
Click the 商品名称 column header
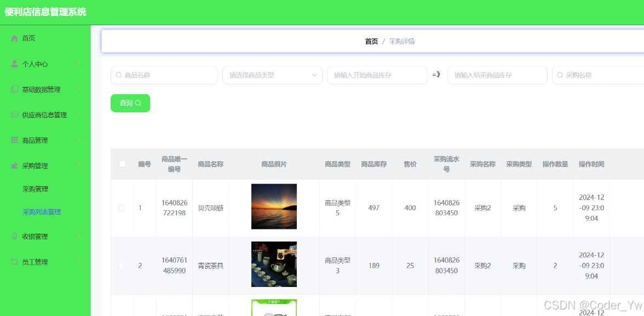pyautogui.click(x=211, y=164)
